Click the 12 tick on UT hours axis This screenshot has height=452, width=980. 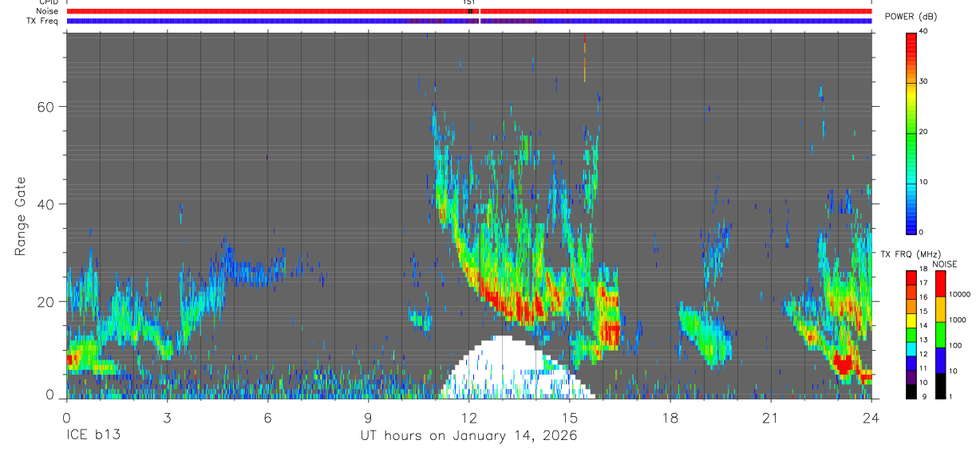coord(468,417)
